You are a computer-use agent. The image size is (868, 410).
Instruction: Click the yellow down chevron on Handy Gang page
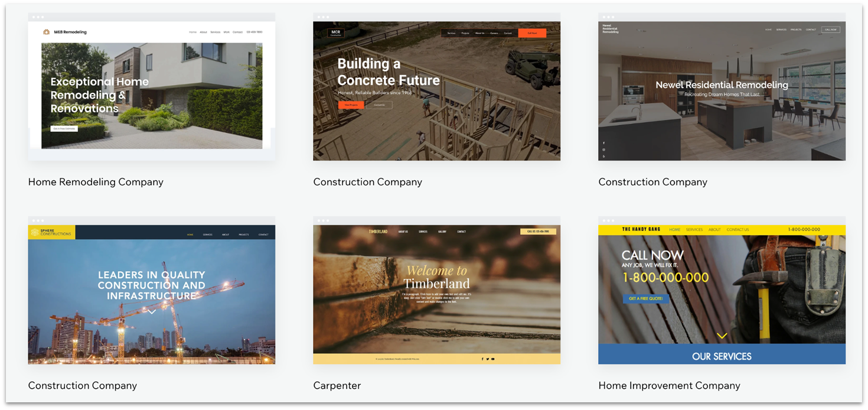722,335
